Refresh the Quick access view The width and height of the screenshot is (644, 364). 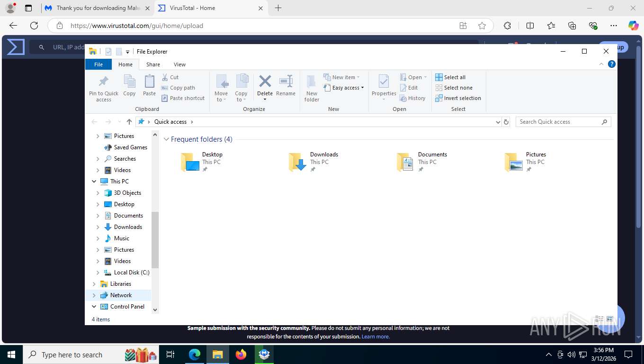coord(506,122)
